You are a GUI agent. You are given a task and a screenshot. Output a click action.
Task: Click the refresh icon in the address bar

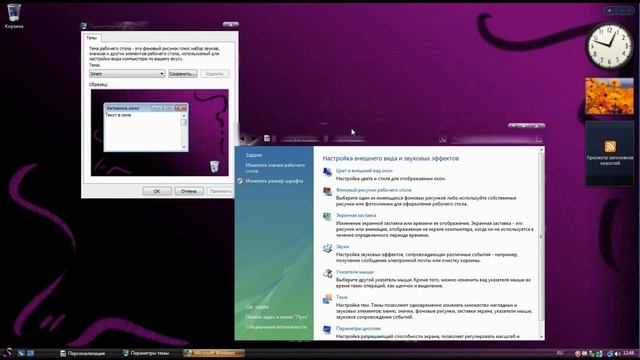coord(442,140)
